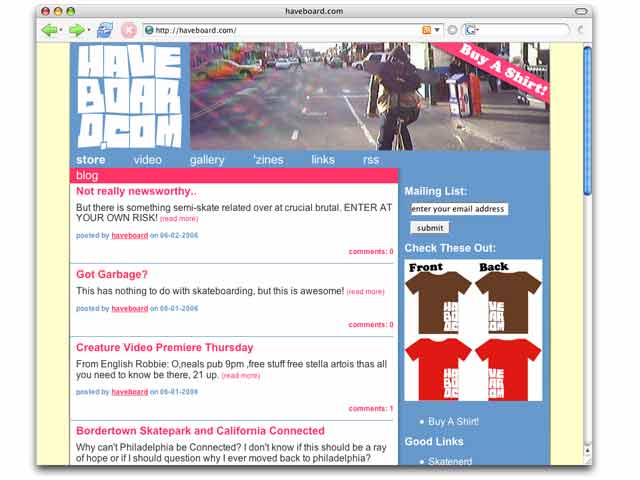Select the blog tab header

pyautogui.click(x=234, y=176)
